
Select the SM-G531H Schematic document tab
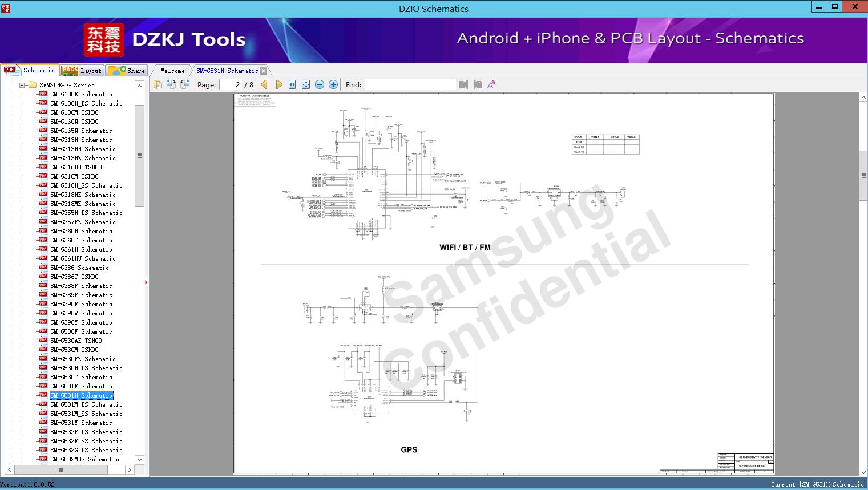pos(227,71)
